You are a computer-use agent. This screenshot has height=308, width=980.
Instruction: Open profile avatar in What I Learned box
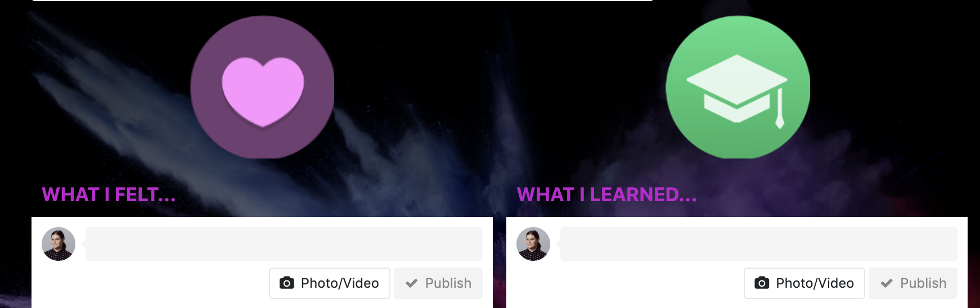pyautogui.click(x=533, y=244)
